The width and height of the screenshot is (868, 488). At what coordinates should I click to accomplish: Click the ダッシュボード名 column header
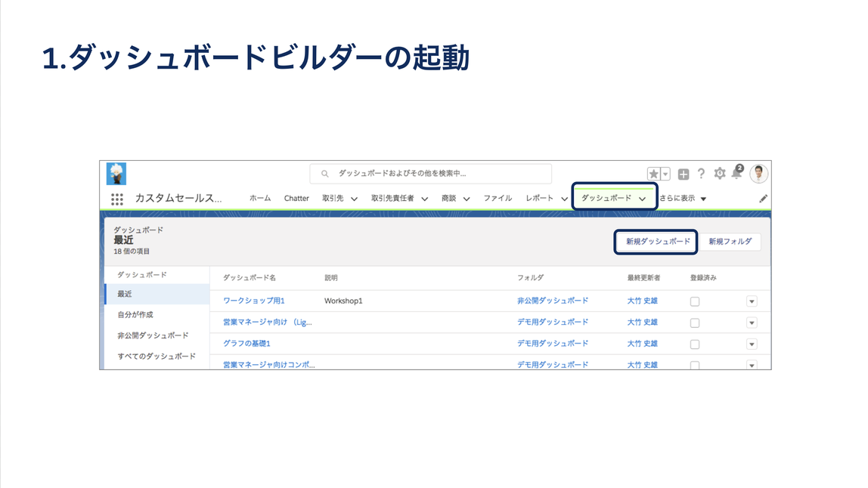point(249,278)
